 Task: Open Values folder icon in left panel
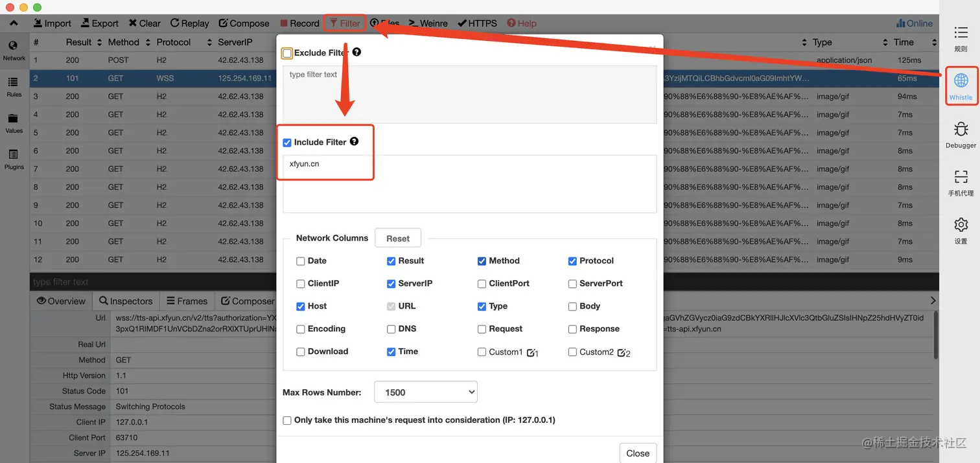coord(14,123)
